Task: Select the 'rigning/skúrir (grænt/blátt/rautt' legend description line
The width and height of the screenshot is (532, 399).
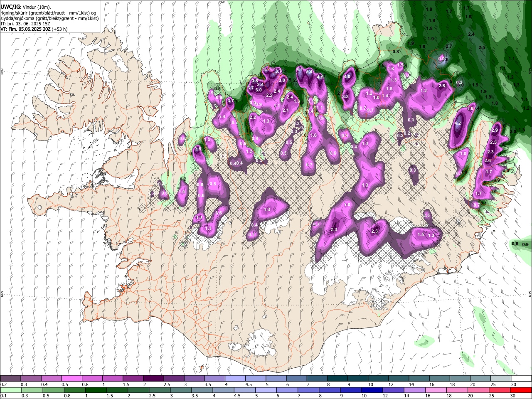Action: (48, 13)
